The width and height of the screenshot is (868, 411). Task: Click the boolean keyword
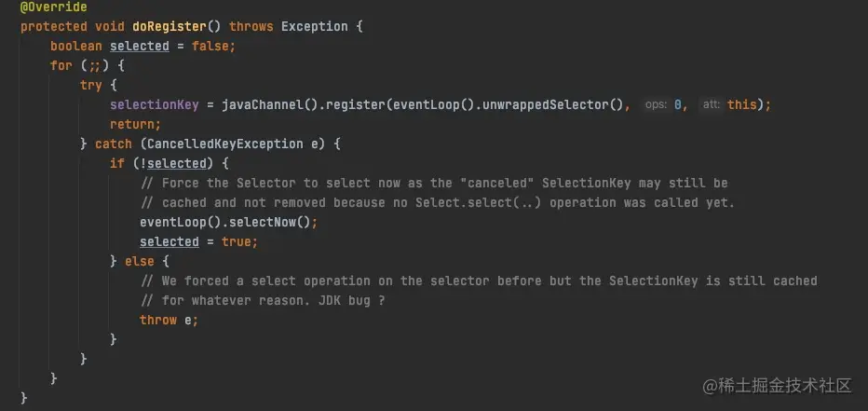click(x=76, y=46)
